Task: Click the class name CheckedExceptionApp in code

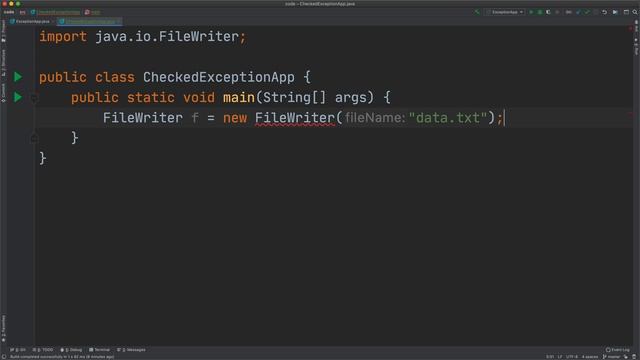Action: click(219, 77)
